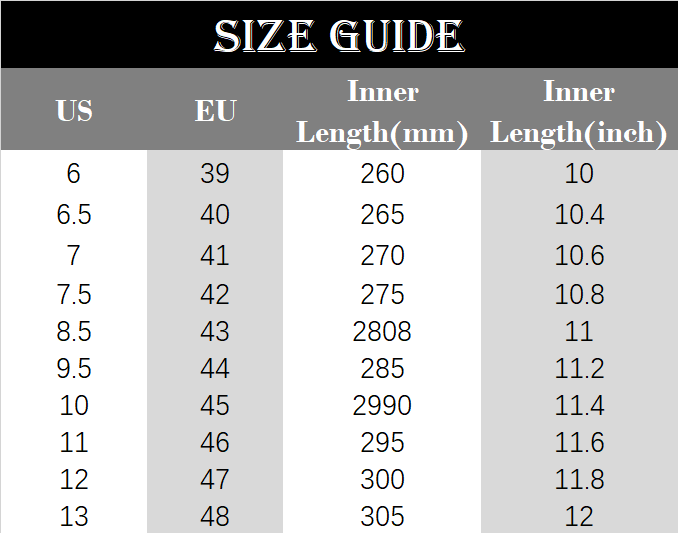Click the SIZE GUIDE title banner
This screenshot has height=533, width=678.
pos(339,36)
